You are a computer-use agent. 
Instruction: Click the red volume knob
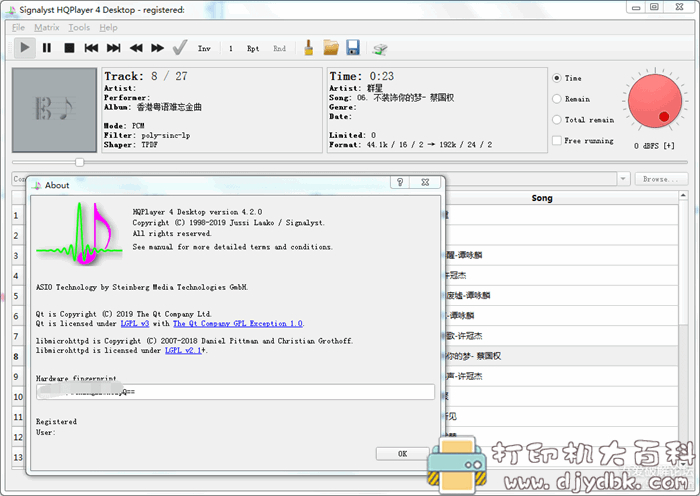point(655,101)
